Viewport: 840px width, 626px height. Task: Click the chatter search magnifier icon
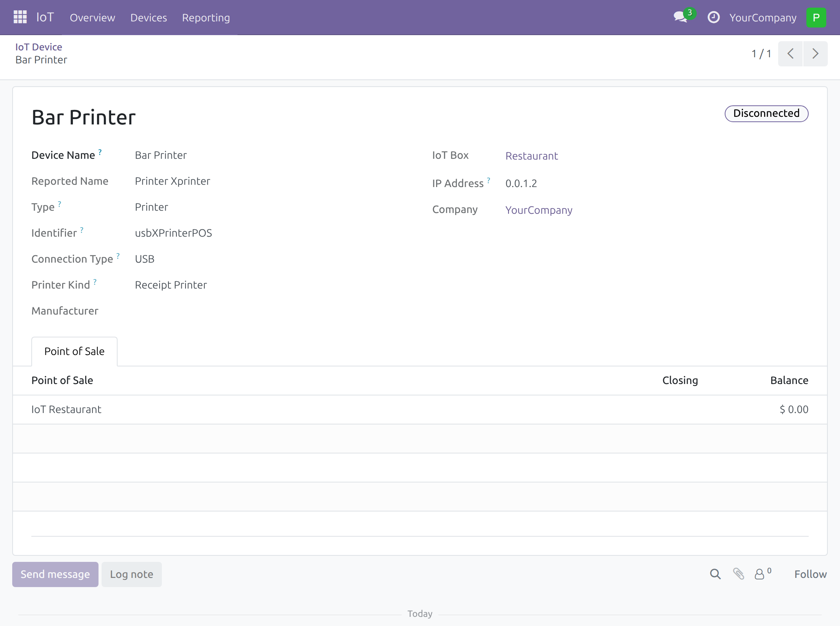pos(715,574)
